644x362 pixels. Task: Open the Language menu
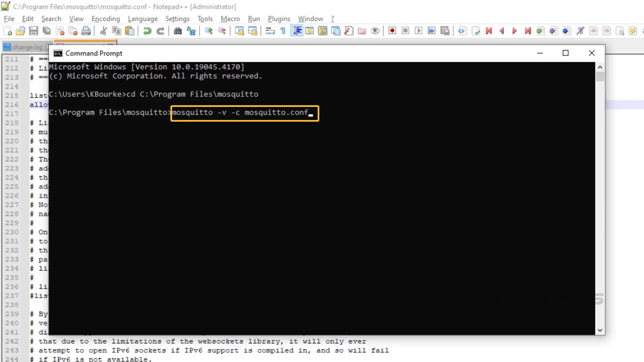pos(143,19)
